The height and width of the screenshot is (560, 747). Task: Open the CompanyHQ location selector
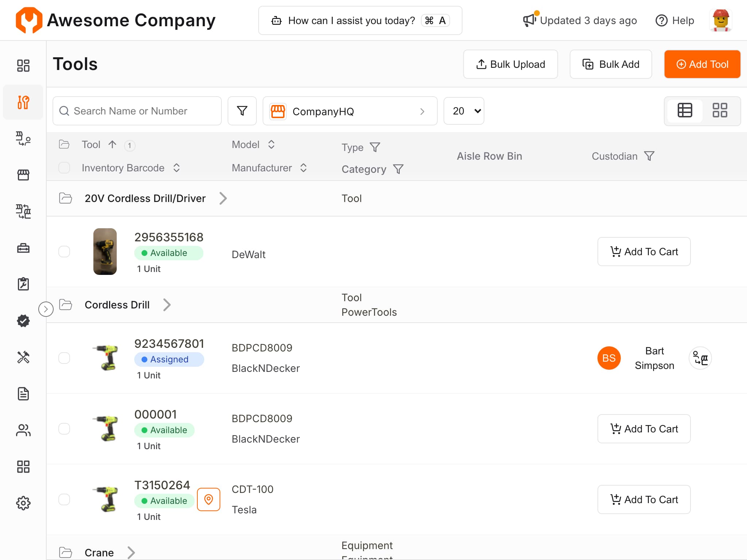pyautogui.click(x=349, y=111)
